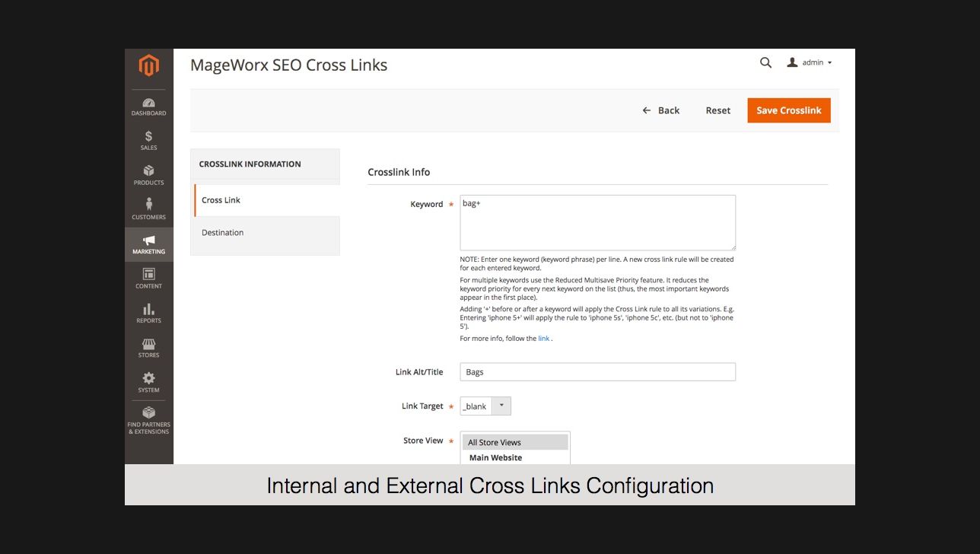Open the Products box icon
This screenshot has width=980, height=554.
click(148, 171)
